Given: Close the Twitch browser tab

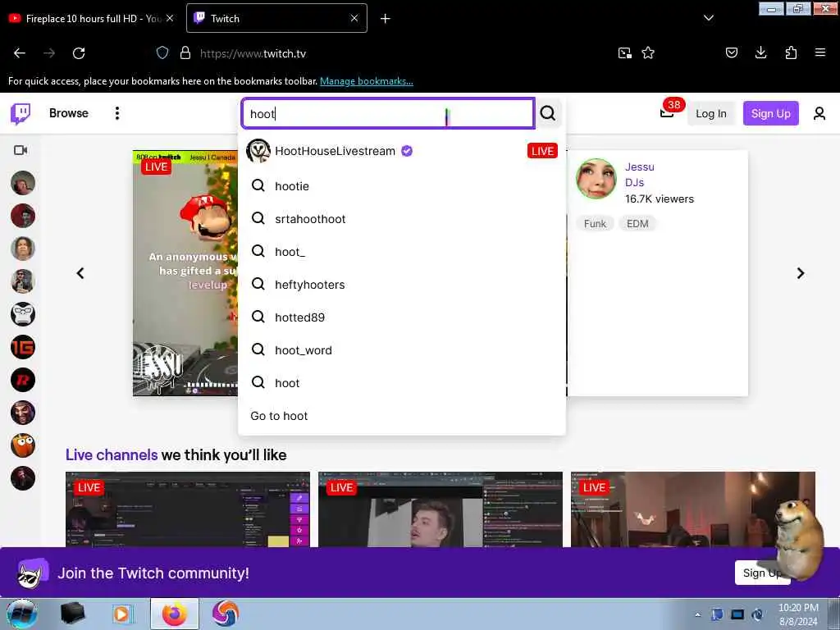Looking at the screenshot, I should (354, 18).
